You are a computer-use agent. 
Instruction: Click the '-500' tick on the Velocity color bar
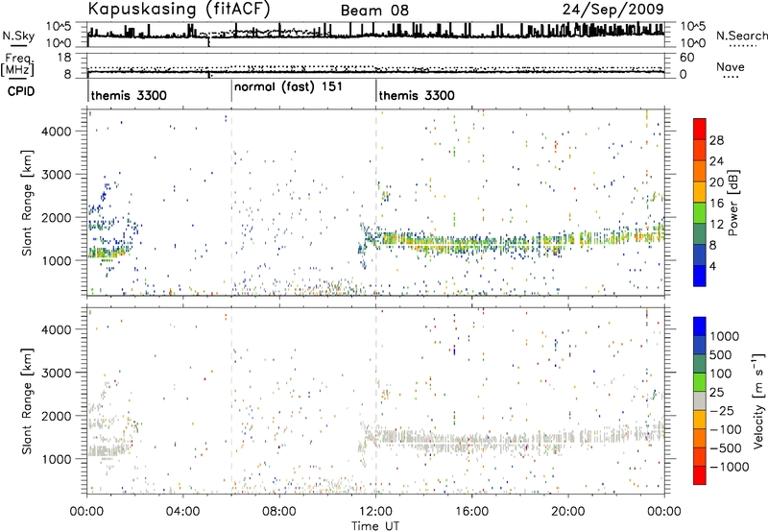[x=726, y=448]
